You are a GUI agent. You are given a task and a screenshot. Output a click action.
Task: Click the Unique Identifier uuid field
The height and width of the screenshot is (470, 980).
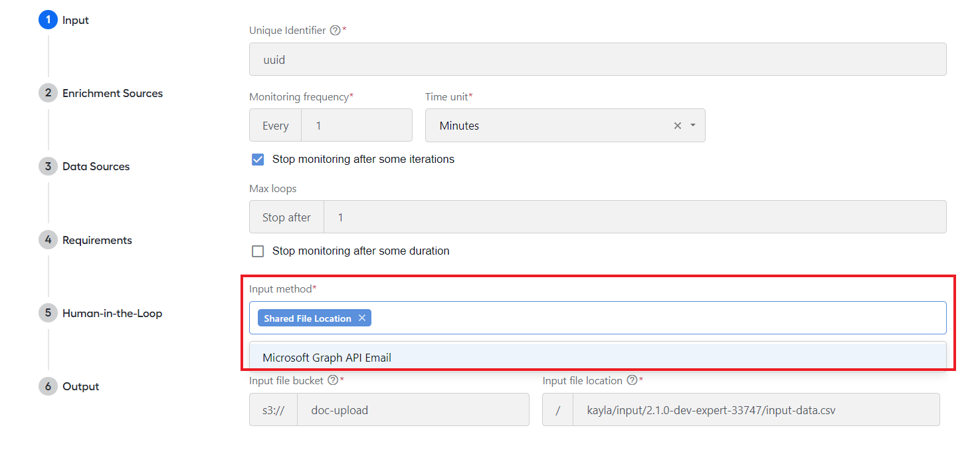click(597, 59)
